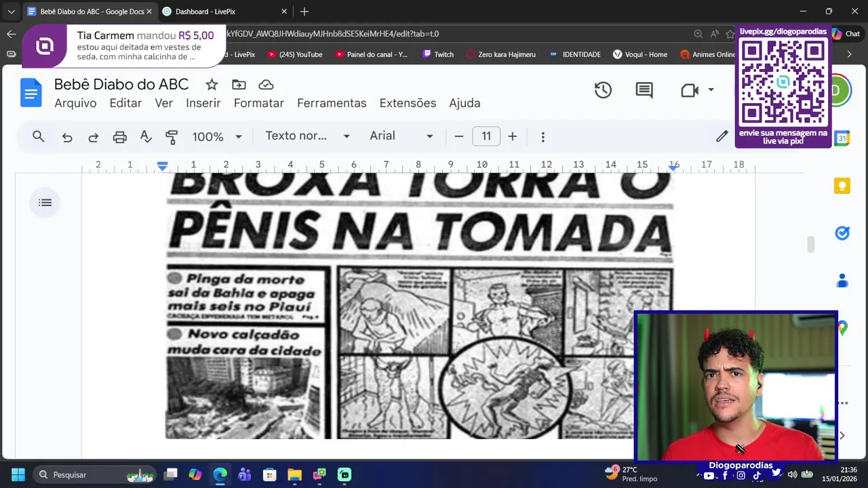
Task: Open Google Calendar side panel icon
Action: tap(842, 138)
